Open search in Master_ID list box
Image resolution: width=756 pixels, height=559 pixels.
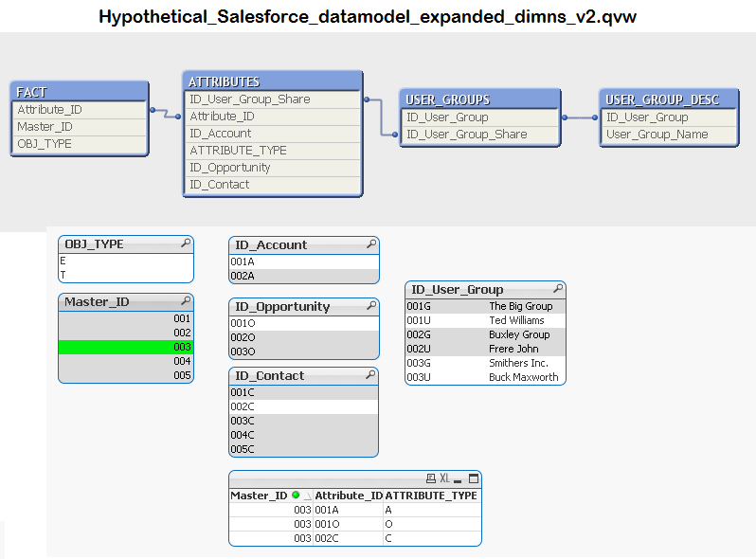click(186, 301)
